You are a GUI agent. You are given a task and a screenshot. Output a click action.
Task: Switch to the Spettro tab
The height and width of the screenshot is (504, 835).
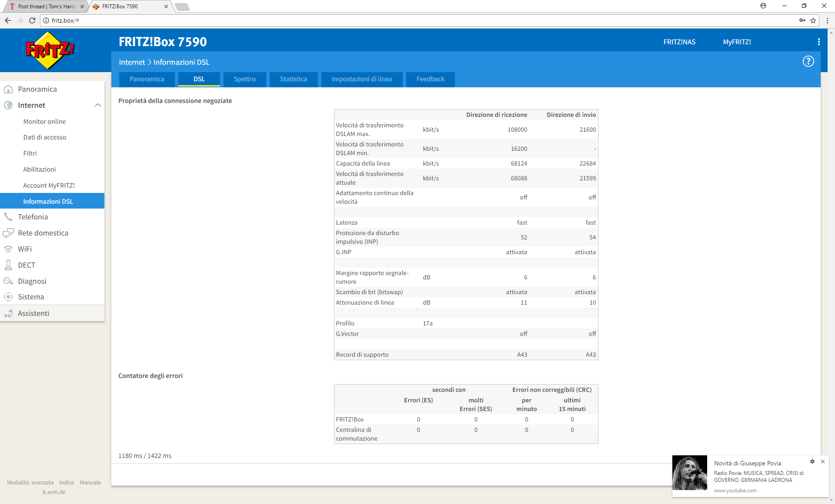pos(244,79)
